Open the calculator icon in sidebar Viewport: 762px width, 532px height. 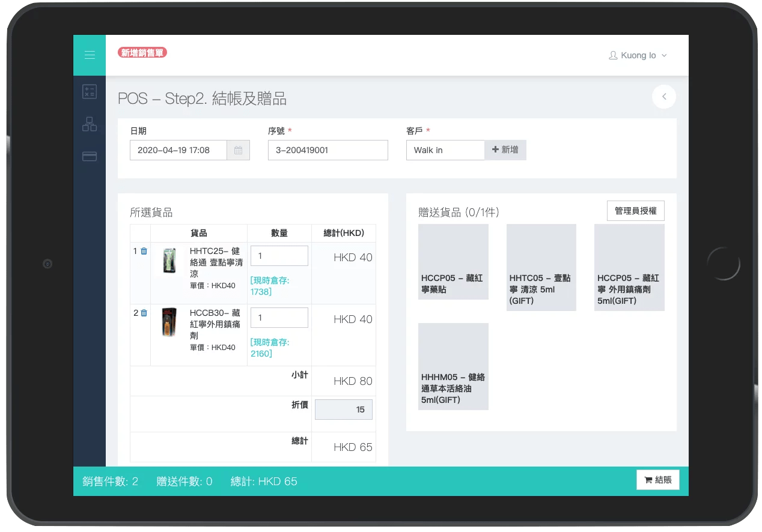coord(90,92)
